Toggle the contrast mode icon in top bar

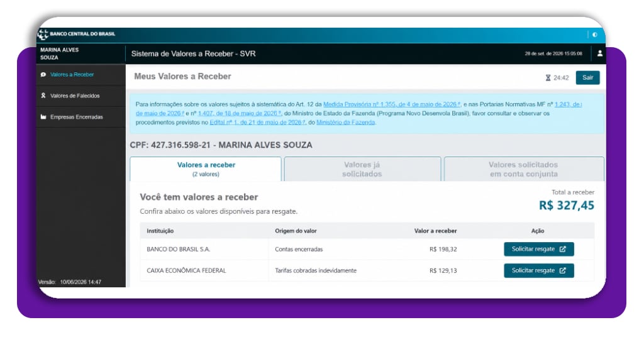595,35
